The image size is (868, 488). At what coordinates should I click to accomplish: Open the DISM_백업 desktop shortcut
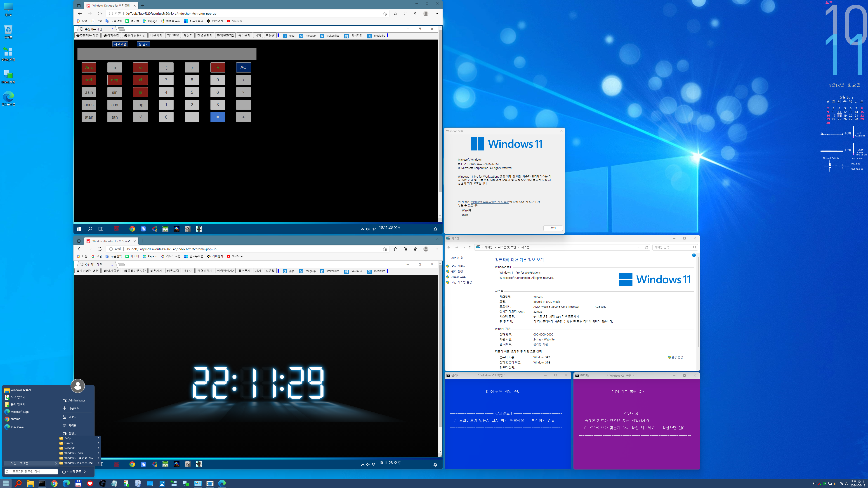click(x=8, y=54)
